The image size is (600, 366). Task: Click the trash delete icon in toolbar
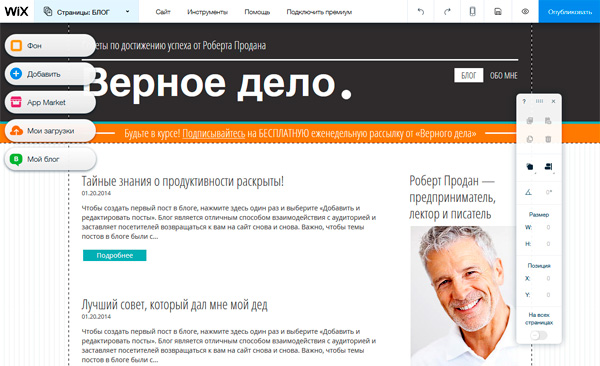tap(548, 139)
